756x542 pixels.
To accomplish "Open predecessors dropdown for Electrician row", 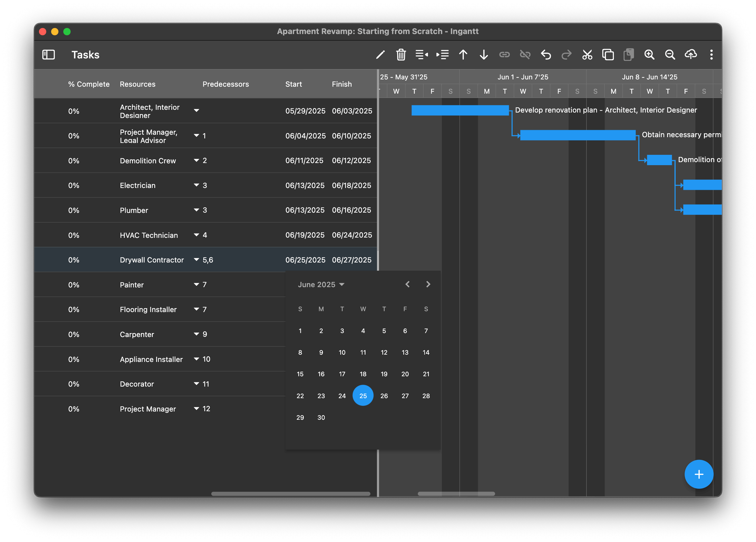I will (x=197, y=185).
